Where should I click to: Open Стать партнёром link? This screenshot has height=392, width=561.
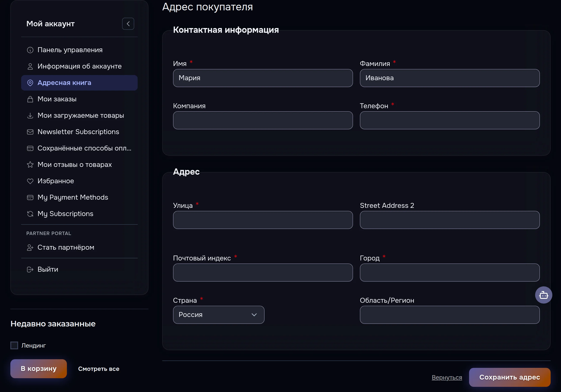point(79,247)
